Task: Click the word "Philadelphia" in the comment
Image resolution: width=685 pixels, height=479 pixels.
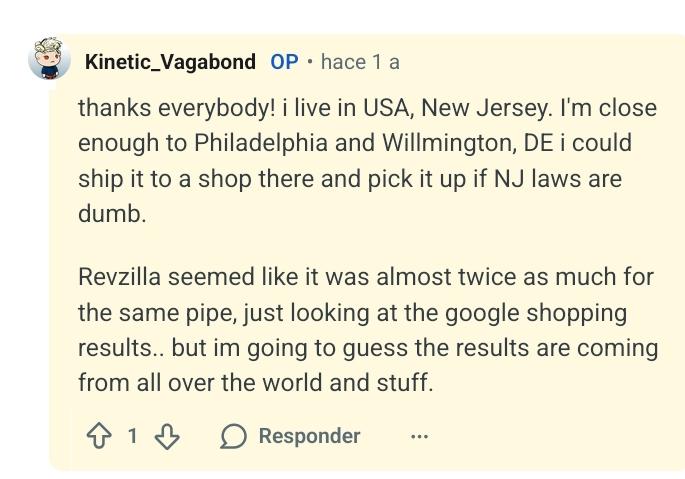Action: pyautogui.click(x=260, y=142)
